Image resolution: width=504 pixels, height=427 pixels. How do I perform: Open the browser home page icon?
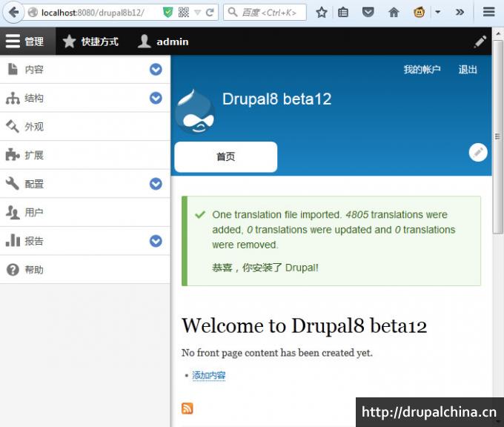pos(394,13)
